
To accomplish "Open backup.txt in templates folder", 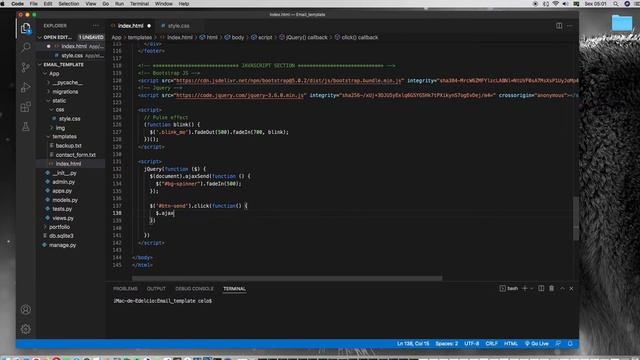I will coord(69,145).
